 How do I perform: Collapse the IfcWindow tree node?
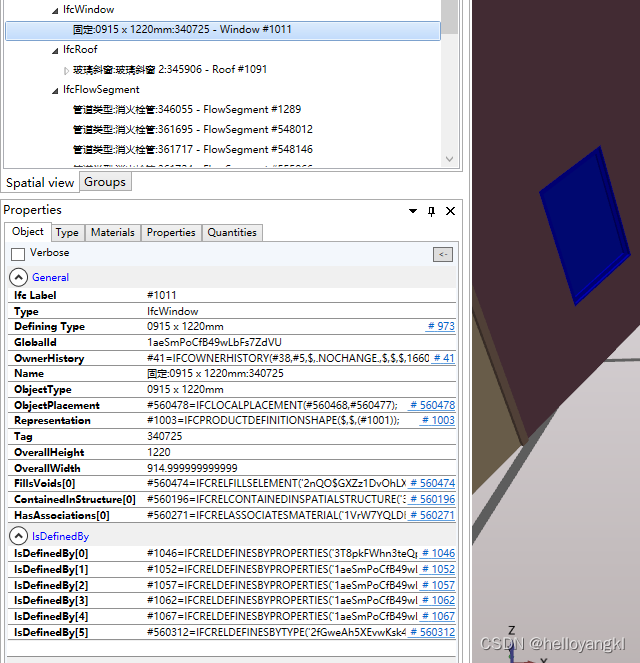tap(55, 11)
